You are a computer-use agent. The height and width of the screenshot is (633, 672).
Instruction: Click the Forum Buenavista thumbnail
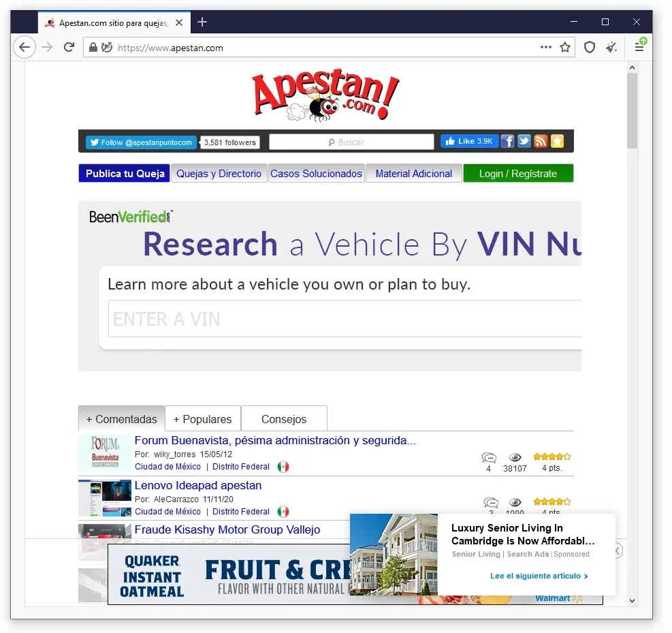[x=105, y=453]
